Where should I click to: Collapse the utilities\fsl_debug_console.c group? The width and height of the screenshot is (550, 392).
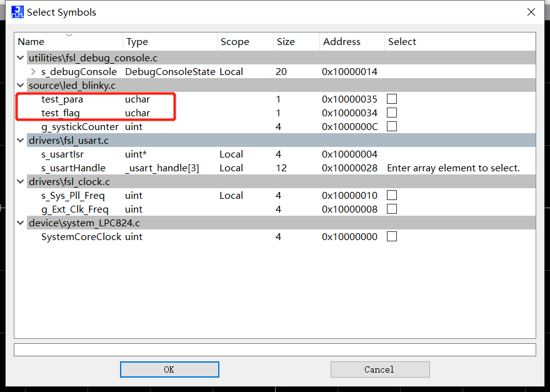(x=21, y=58)
